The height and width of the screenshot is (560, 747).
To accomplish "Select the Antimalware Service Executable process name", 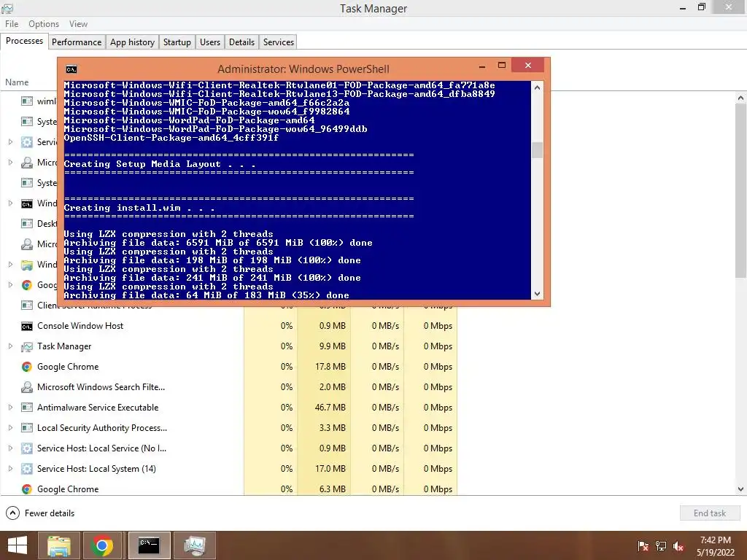I will (x=98, y=407).
